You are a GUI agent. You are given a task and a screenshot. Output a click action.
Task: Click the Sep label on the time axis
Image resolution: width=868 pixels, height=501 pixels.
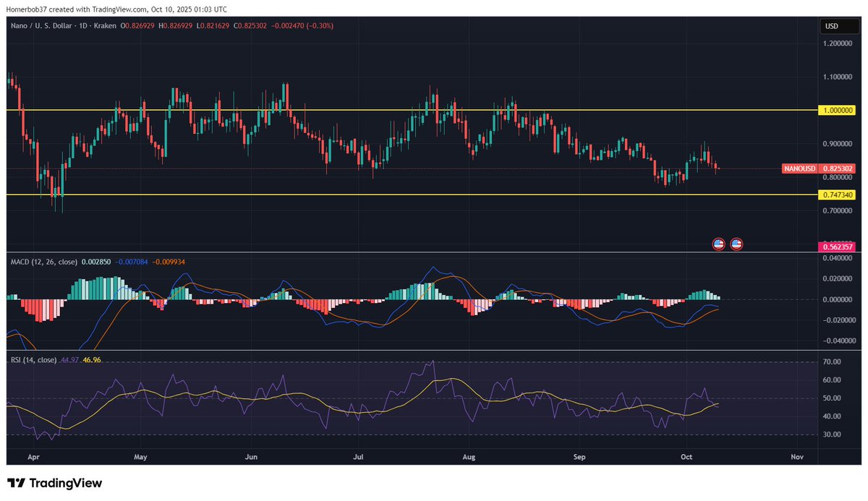(579, 457)
